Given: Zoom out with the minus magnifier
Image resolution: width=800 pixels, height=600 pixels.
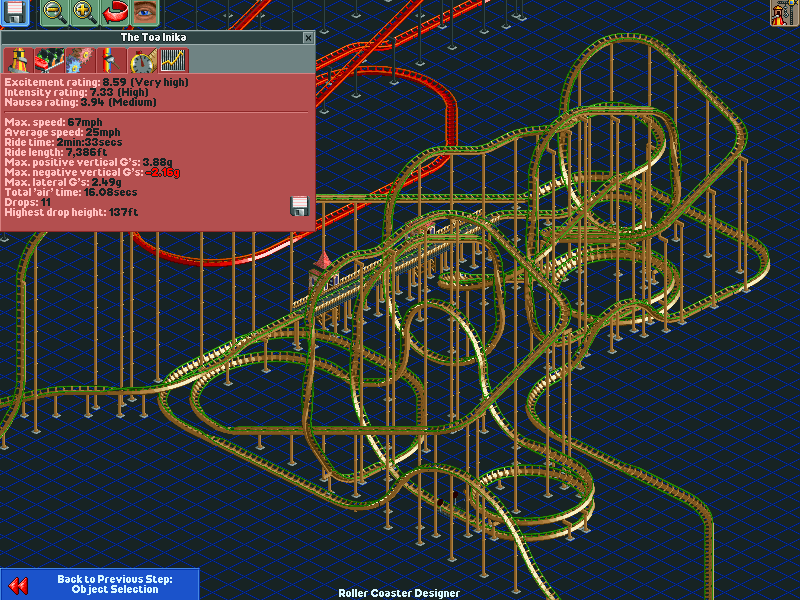Looking at the screenshot, I should [54, 12].
